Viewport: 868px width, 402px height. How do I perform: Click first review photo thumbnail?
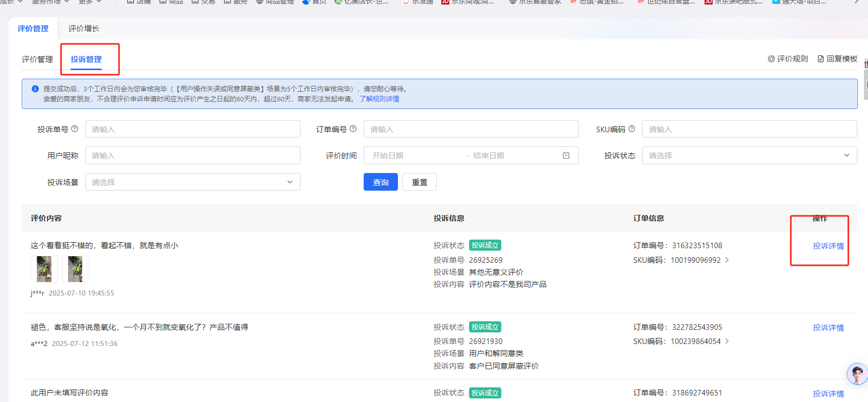coord(44,269)
